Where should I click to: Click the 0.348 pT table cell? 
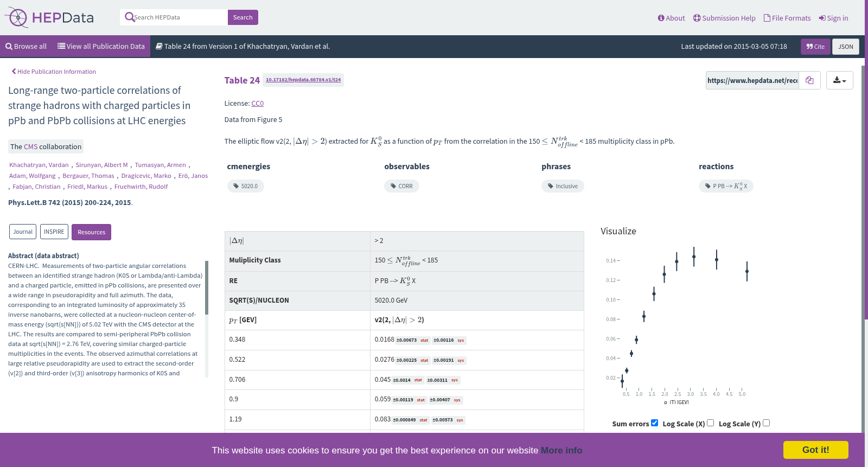click(297, 340)
